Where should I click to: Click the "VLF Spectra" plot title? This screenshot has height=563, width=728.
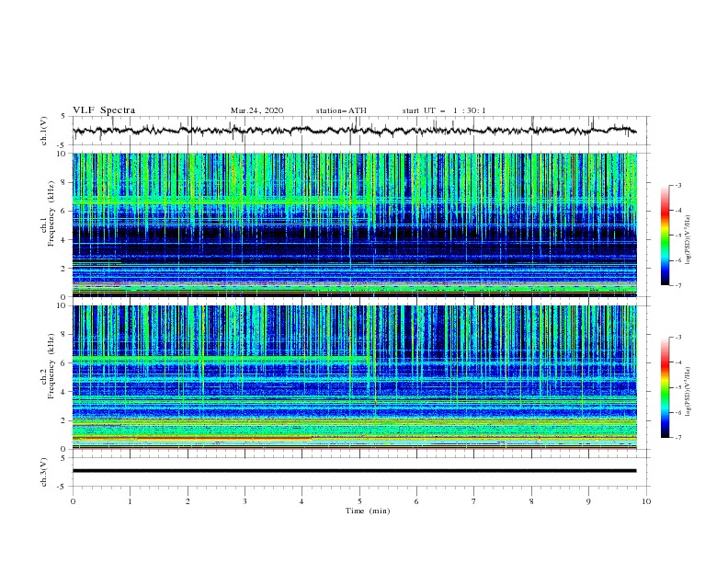click(104, 110)
